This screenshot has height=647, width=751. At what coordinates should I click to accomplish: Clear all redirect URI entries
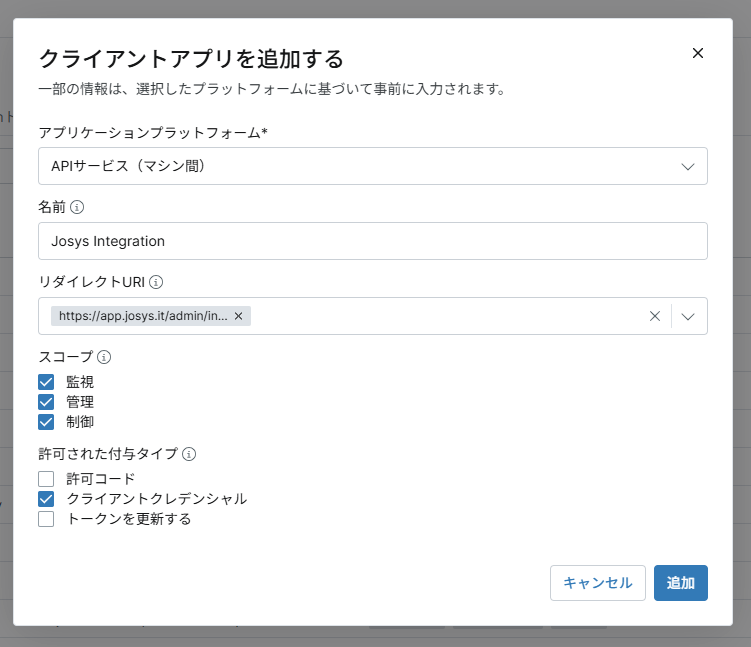[x=655, y=316]
